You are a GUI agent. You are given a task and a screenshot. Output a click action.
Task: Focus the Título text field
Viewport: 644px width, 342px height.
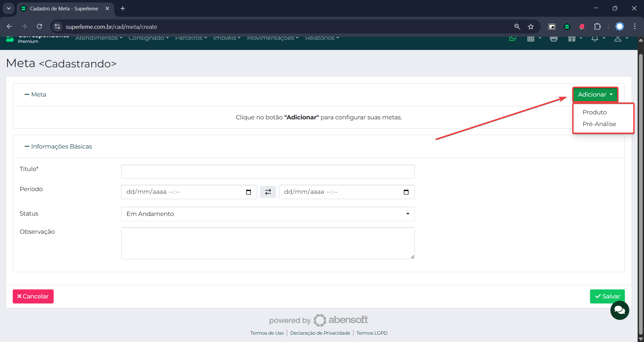(268, 172)
